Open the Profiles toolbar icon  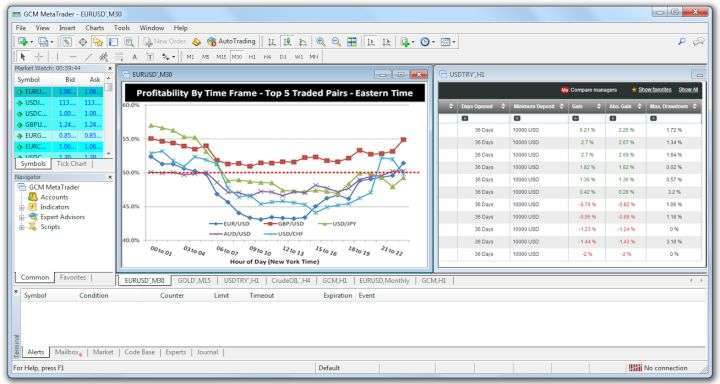tap(44, 42)
